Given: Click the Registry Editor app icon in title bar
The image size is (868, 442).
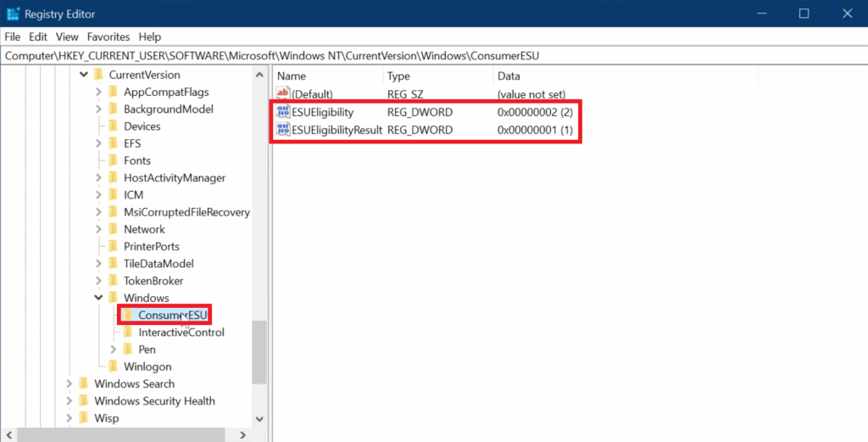Looking at the screenshot, I should pos(13,14).
